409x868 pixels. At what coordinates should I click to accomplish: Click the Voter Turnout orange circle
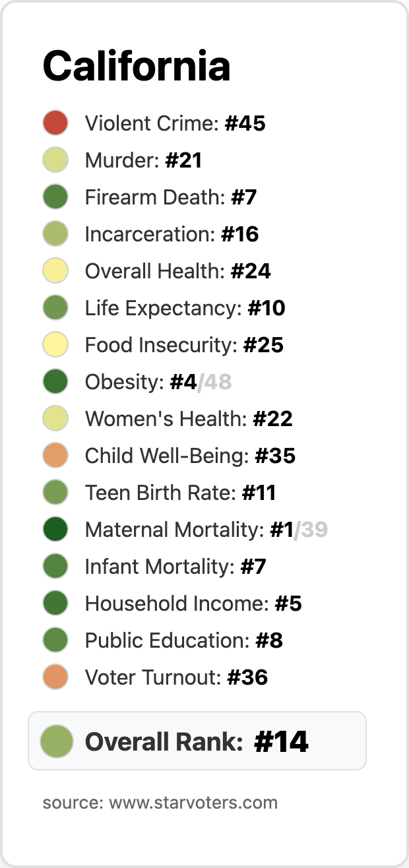[55, 677]
